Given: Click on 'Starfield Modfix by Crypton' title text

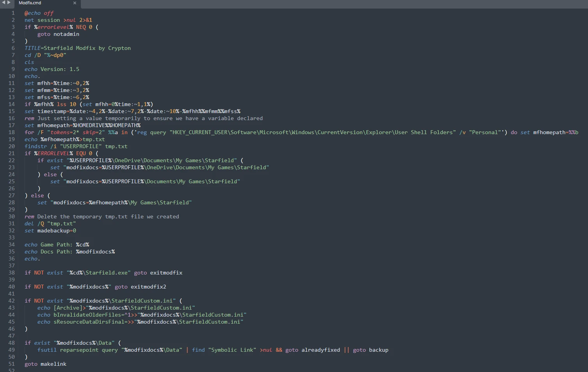Looking at the screenshot, I should (x=87, y=48).
